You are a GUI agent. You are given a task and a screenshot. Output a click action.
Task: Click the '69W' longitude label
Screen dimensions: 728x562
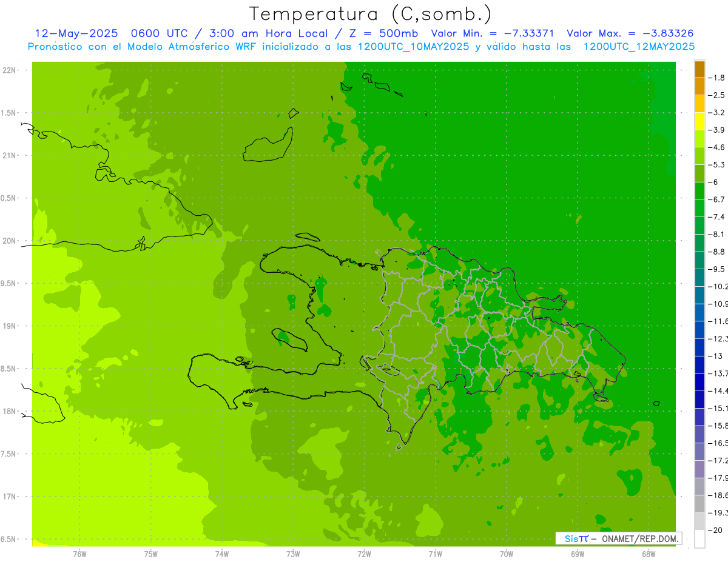pyautogui.click(x=578, y=554)
